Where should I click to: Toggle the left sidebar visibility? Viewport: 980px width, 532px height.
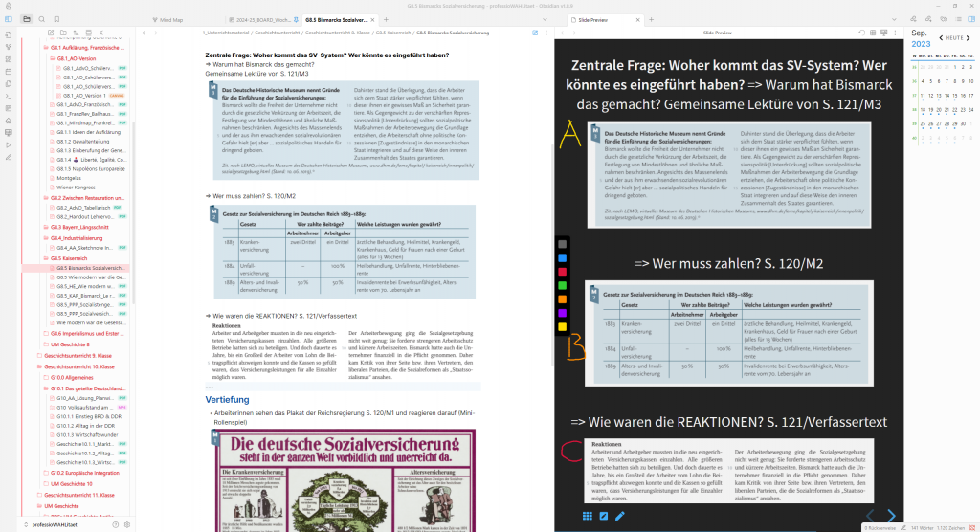coord(9,19)
